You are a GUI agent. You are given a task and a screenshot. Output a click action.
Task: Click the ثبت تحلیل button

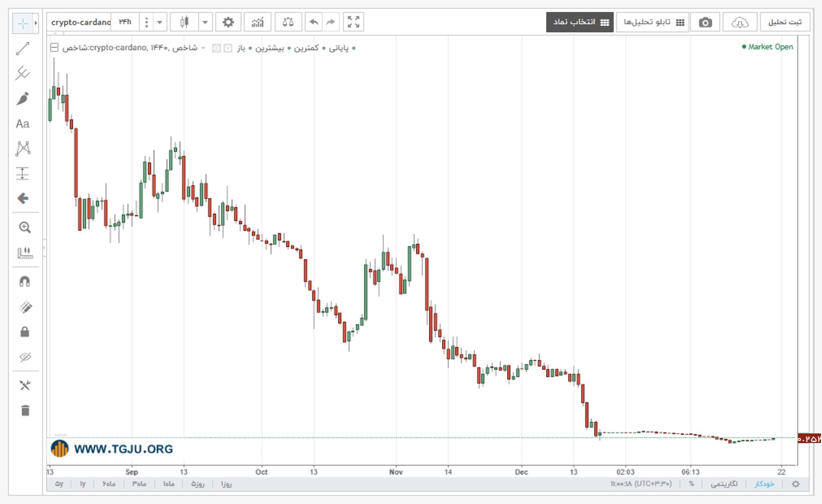785,22
